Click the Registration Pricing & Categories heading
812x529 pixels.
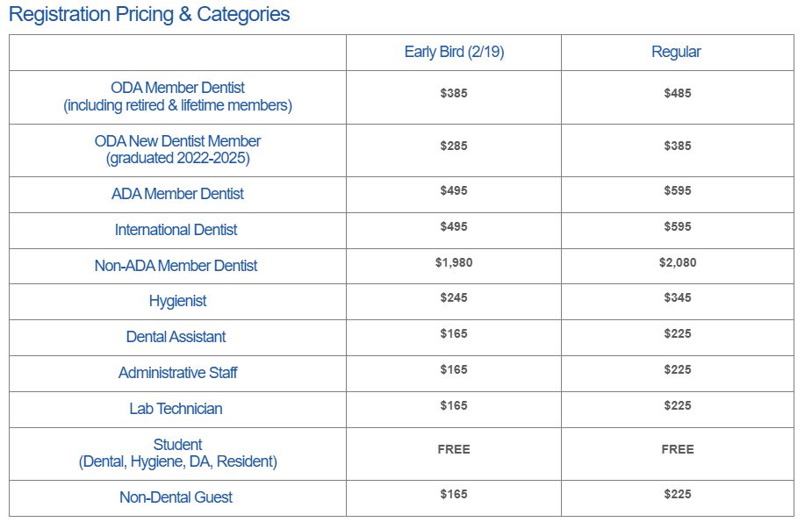[x=149, y=15]
